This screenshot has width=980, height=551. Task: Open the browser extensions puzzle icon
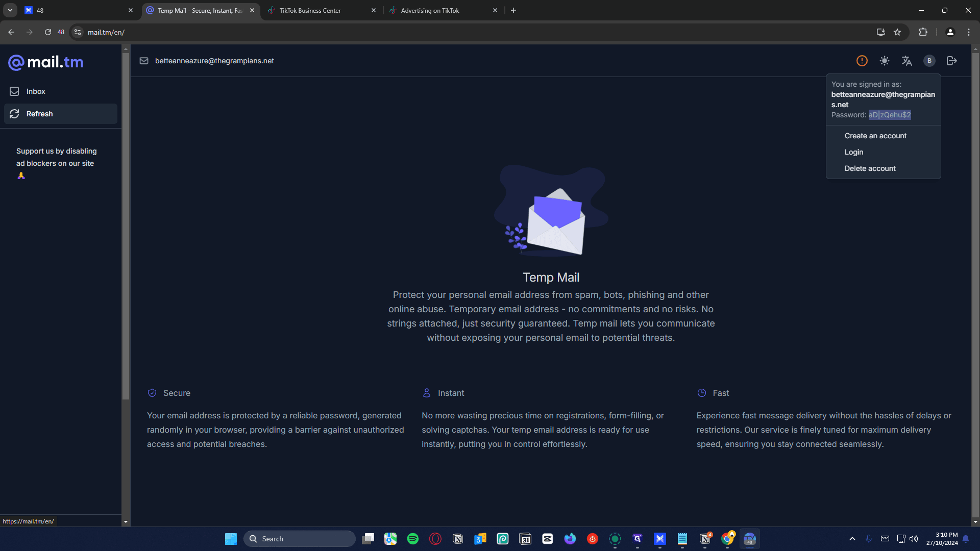pyautogui.click(x=923, y=32)
